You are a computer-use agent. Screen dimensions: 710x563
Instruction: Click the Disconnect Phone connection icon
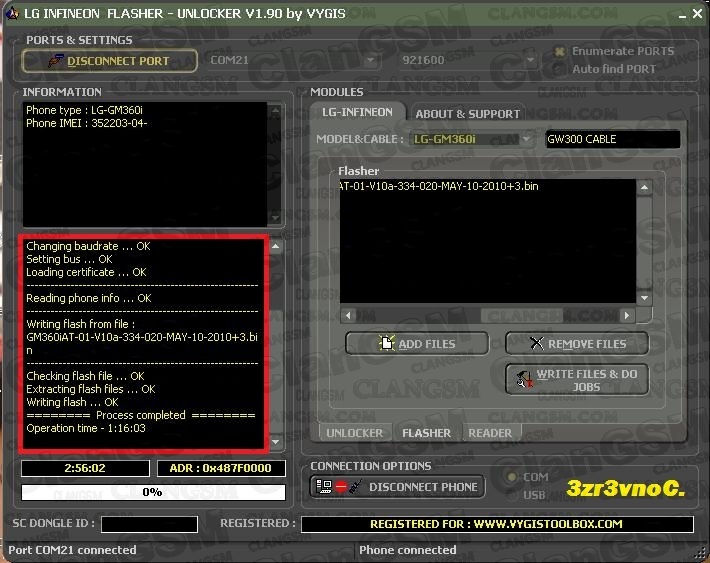pyautogui.click(x=337, y=487)
